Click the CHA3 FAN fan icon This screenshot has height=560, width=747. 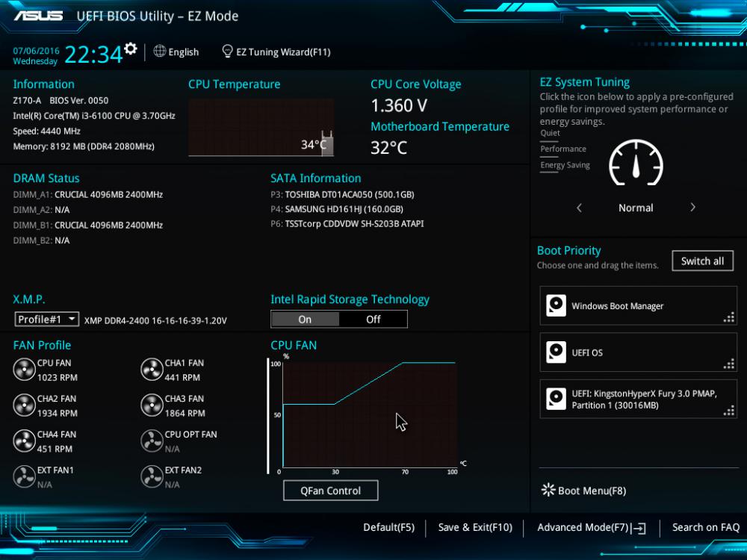[152, 405]
